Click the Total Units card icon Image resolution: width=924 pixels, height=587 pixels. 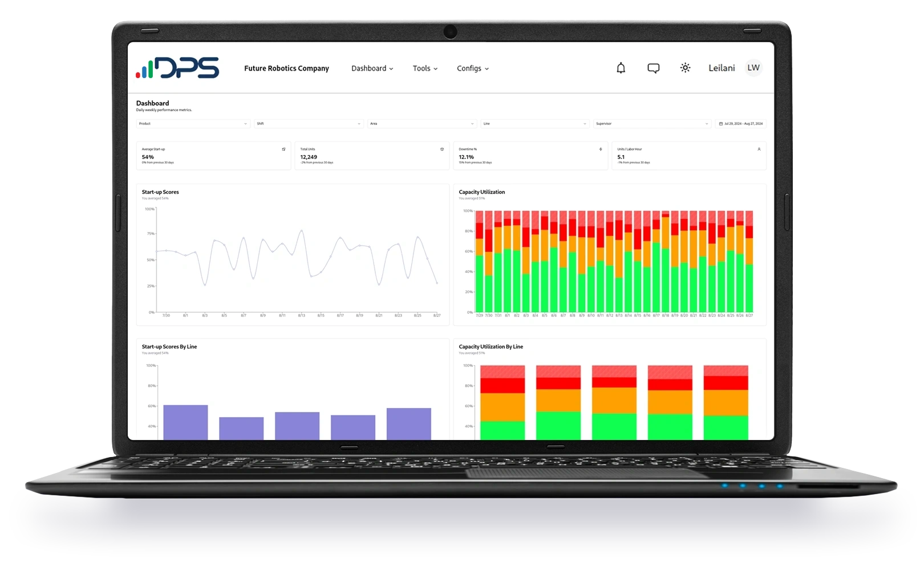[x=442, y=149]
